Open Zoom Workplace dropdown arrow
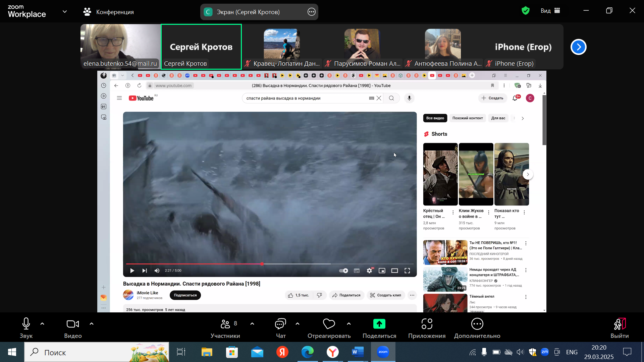The image size is (644, 362). coord(65,12)
